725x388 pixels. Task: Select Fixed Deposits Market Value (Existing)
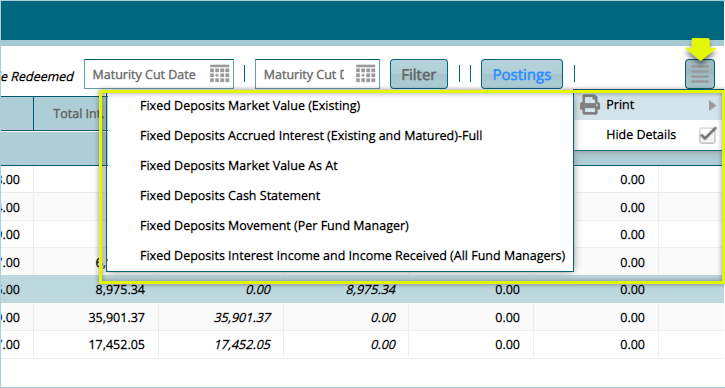(250, 105)
